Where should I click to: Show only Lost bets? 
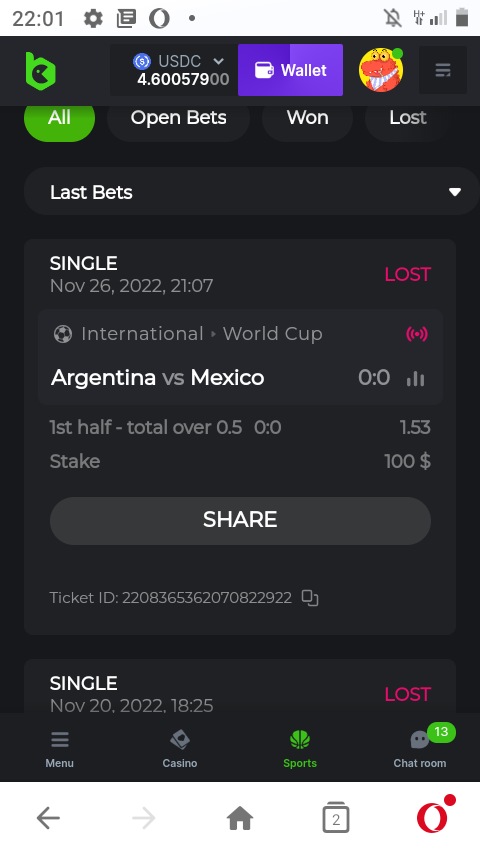(x=408, y=118)
